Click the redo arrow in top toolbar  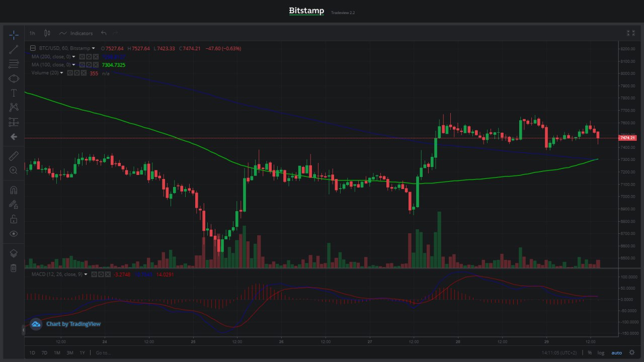click(116, 33)
